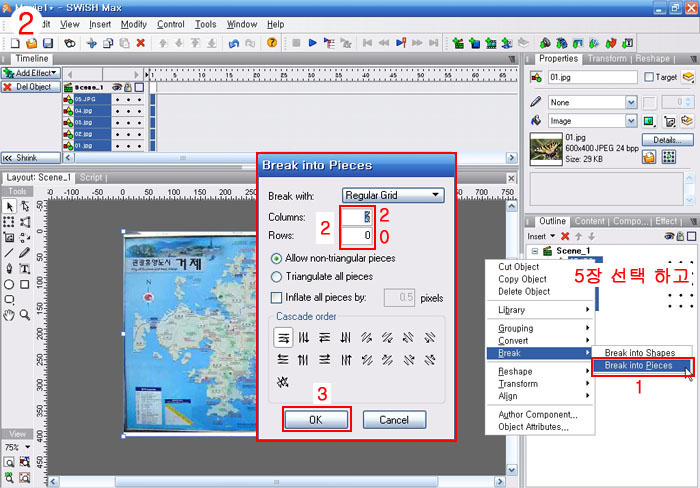Toggle the lock icon in Outline panel header
The image size is (700, 488).
click(x=680, y=236)
